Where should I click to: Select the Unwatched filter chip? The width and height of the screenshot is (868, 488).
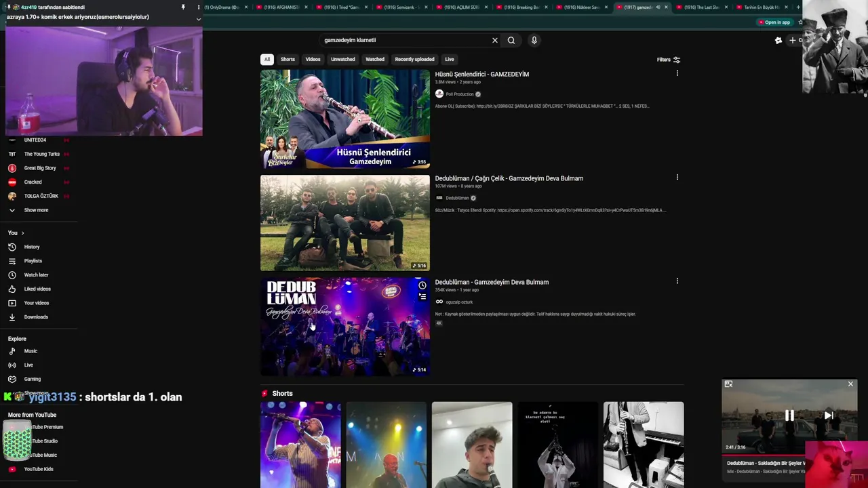tap(342, 59)
